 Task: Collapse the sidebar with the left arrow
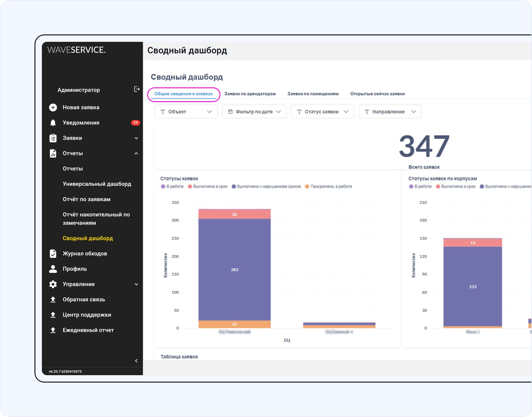pyautogui.click(x=136, y=361)
